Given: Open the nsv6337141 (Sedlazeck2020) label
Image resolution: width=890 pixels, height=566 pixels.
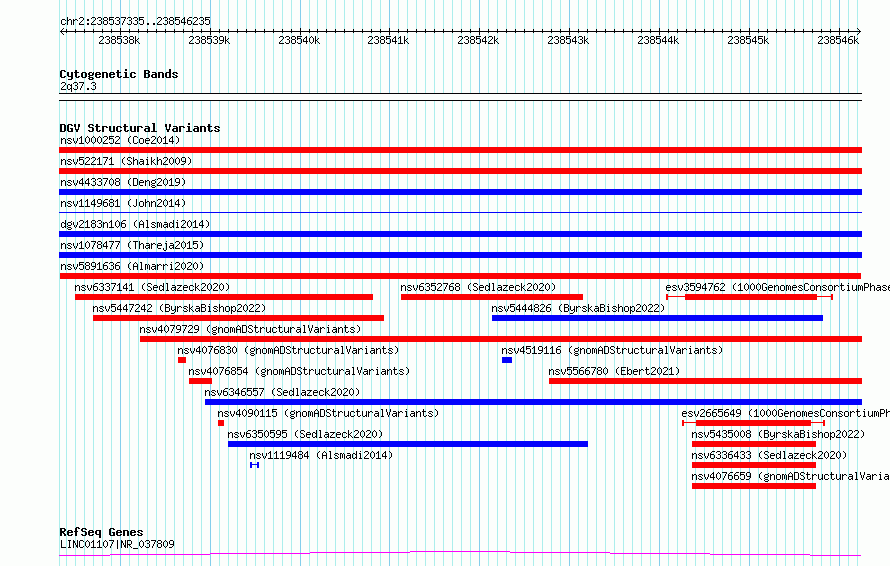Looking at the screenshot, I should coord(152,287).
